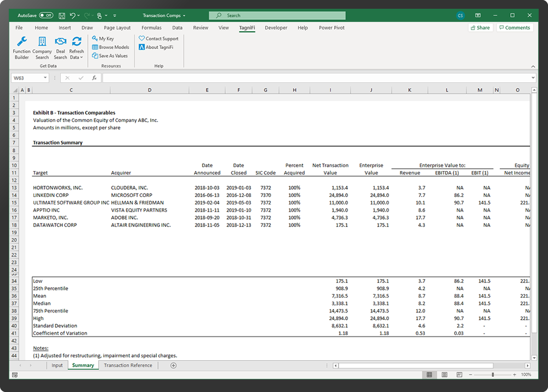Open the Review tab
This screenshot has width=548, height=392.
pos(201,27)
